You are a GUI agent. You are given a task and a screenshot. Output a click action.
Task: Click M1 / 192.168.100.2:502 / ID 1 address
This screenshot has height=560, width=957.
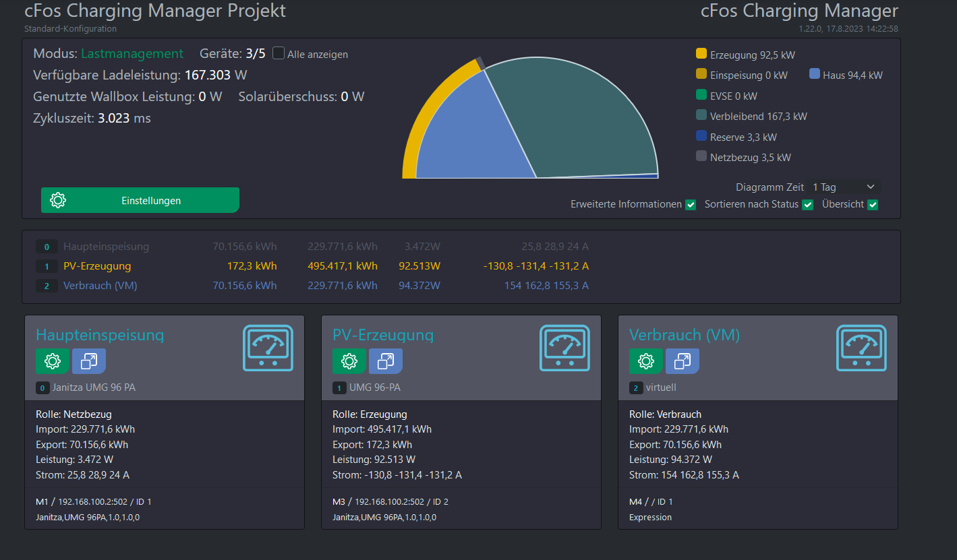pyautogui.click(x=93, y=502)
